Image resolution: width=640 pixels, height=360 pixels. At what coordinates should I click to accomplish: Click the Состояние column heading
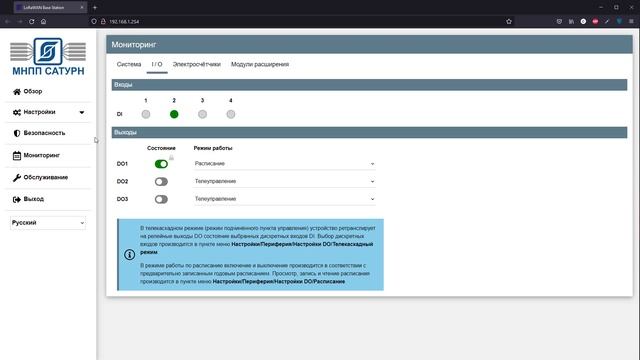pos(161,148)
